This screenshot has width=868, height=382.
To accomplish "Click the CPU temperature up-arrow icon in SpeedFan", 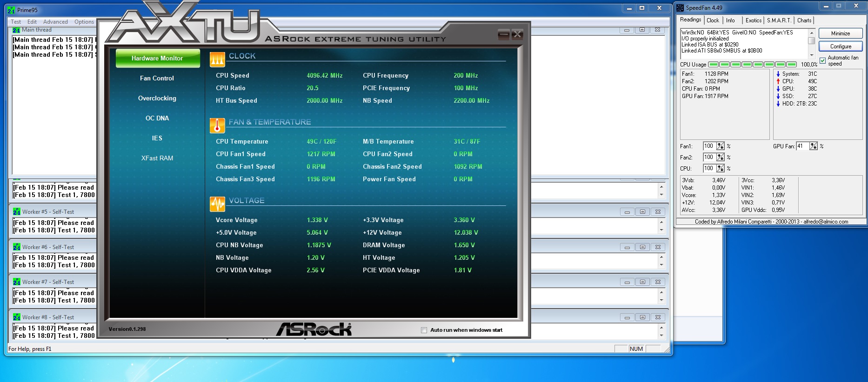I will pos(778,81).
